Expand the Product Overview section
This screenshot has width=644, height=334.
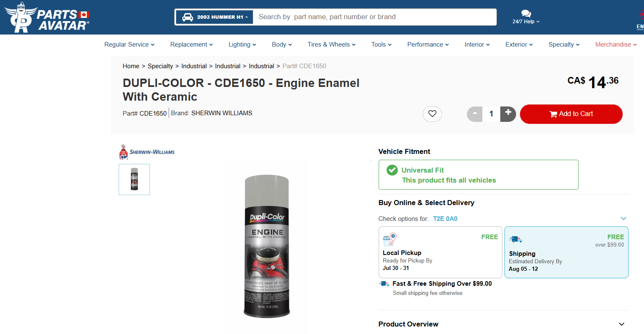(x=622, y=324)
